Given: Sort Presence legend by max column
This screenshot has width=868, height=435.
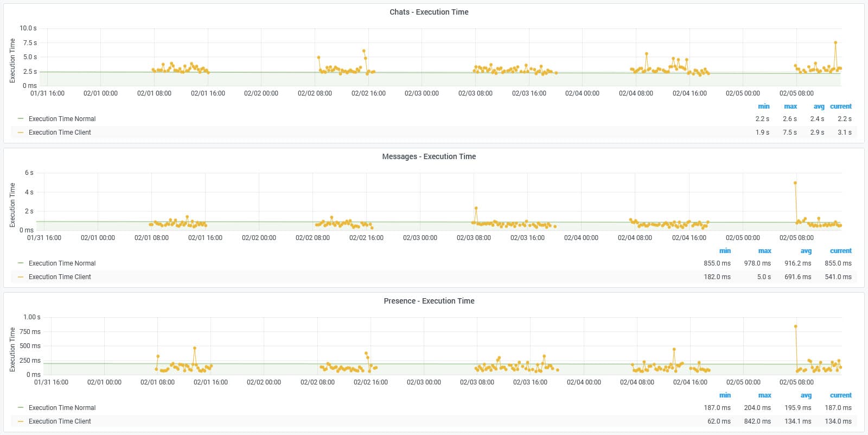Looking at the screenshot, I should pos(764,395).
